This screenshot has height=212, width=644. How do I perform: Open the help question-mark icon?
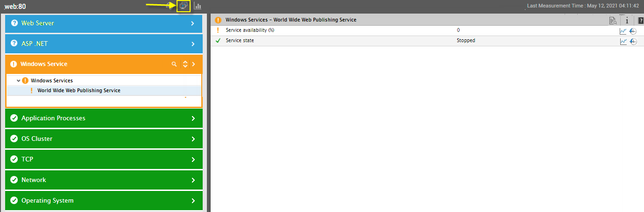coord(641,20)
